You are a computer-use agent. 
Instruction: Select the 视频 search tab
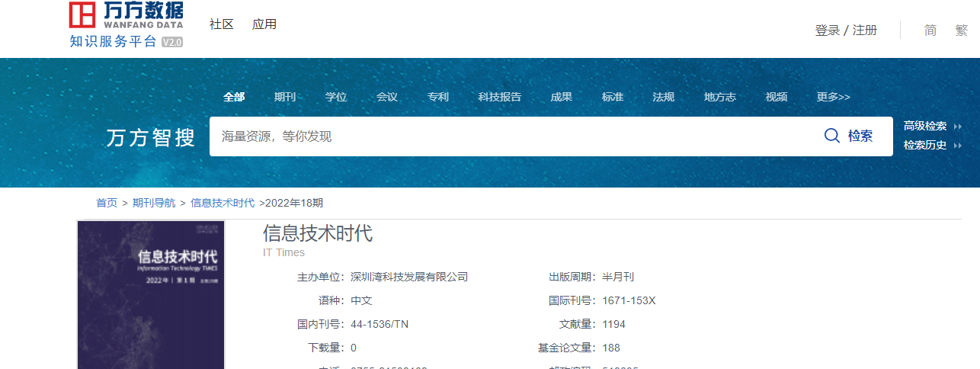point(777,97)
